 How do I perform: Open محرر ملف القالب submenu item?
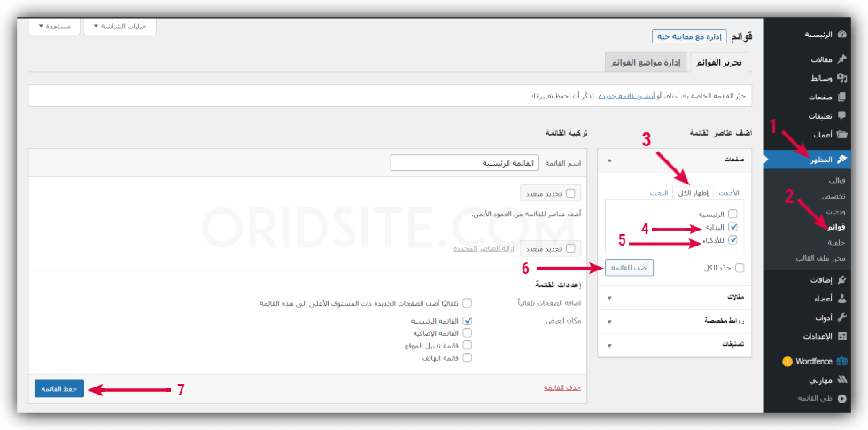tap(821, 258)
